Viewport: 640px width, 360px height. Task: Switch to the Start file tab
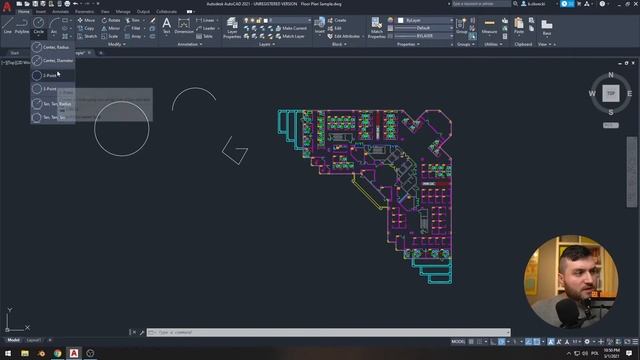click(x=14, y=53)
